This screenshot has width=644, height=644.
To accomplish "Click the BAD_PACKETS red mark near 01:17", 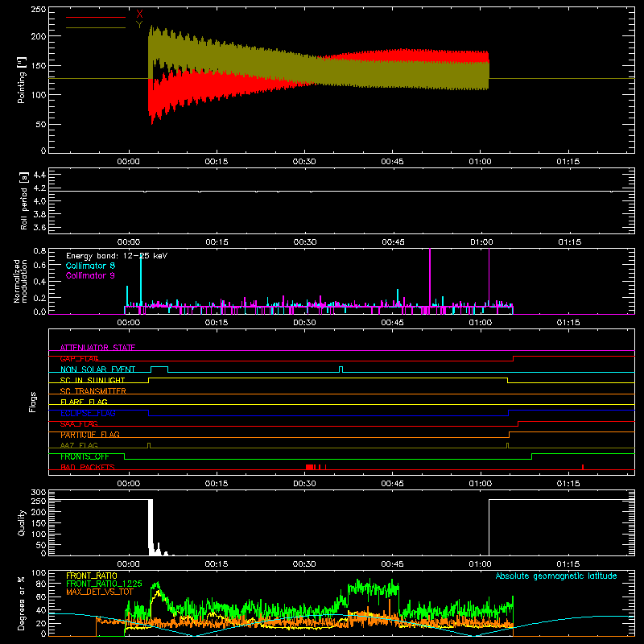I will click(x=583, y=467).
